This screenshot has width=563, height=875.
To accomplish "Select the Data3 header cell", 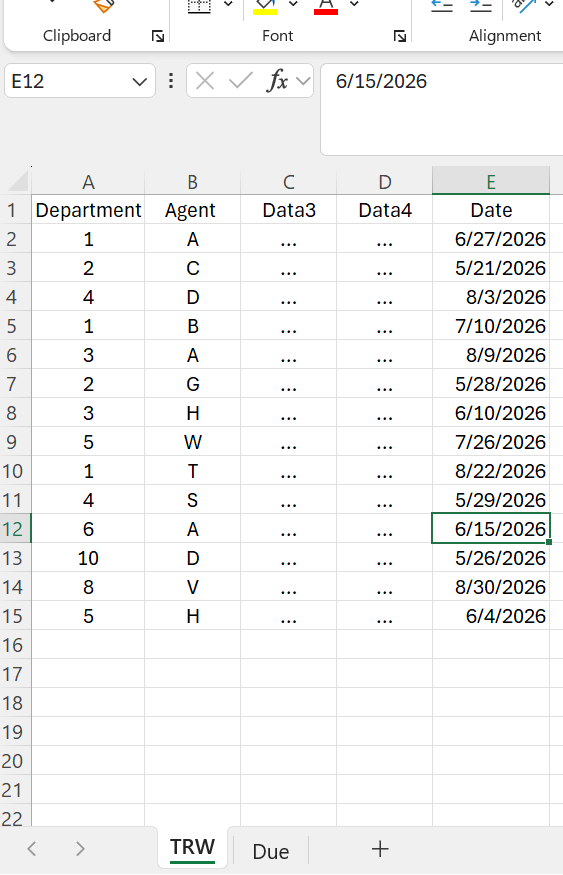I will click(x=288, y=210).
